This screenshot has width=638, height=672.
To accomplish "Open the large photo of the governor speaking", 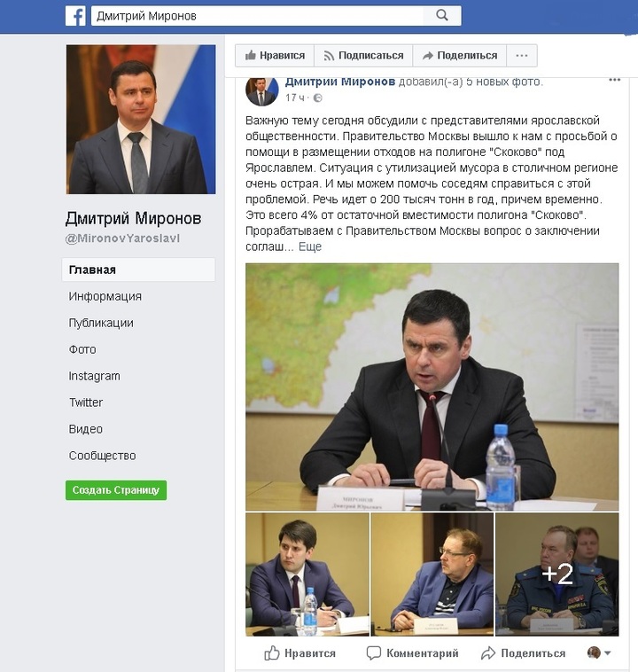I will click(432, 387).
